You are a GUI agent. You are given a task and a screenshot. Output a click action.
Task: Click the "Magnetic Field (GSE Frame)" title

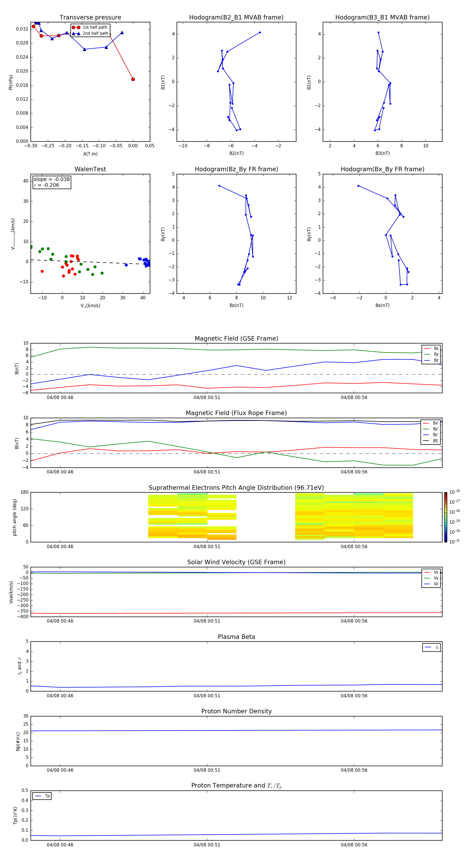pyautogui.click(x=236, y=339)
